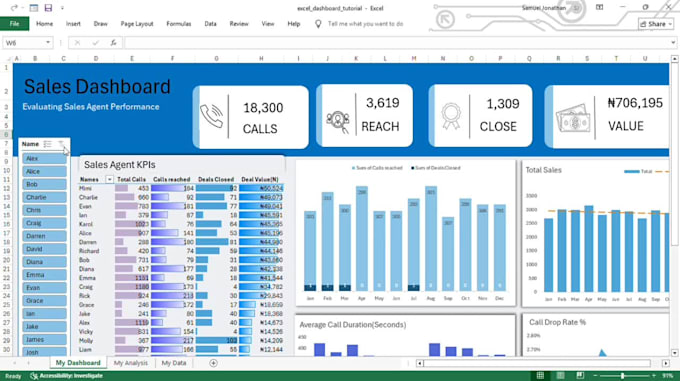Toggle slicer Multi-Select icon next to Name

(x=47, y=144)
